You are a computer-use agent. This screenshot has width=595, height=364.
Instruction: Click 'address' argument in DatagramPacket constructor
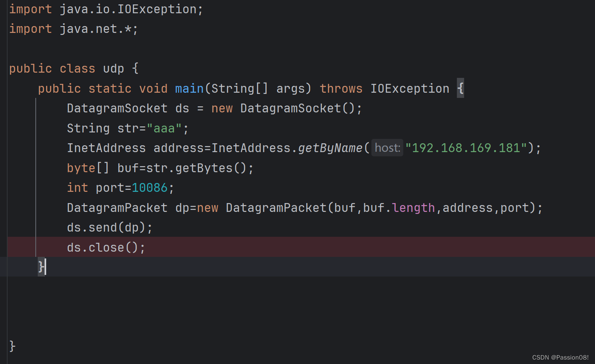click(x=468, y=208)
